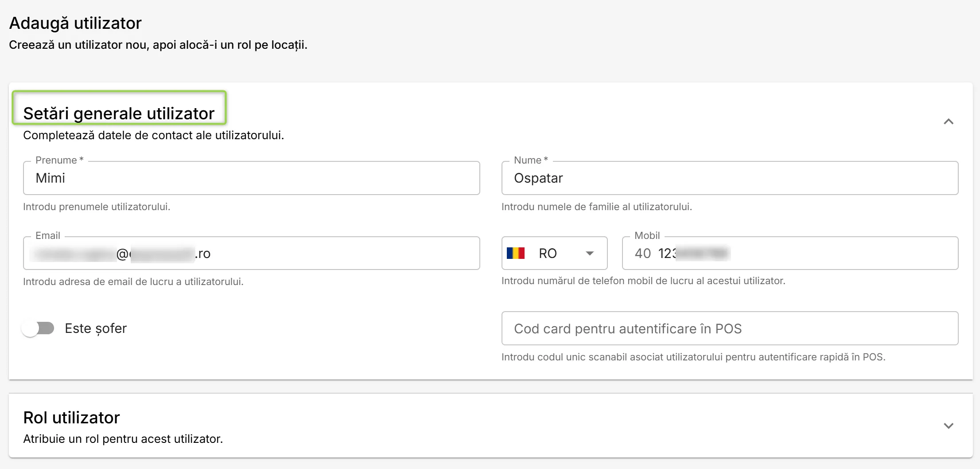Collapse Setări generale utilizator with the up chevron
This screenshot has width=980, height=469.
[x=949, y=121]
